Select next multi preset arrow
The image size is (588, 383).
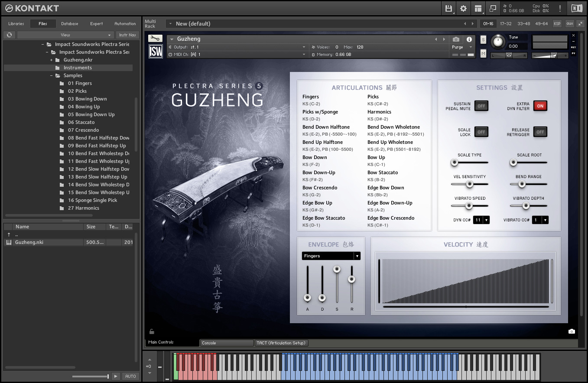click(473, 24)
